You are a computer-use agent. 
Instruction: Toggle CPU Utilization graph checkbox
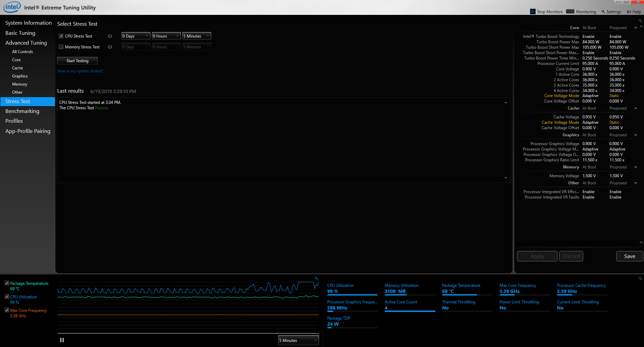tap(7, 296)
